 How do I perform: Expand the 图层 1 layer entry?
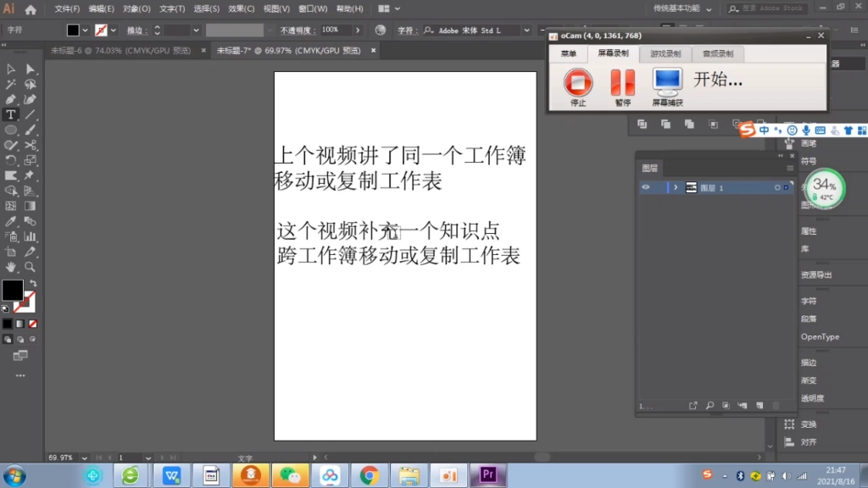point(676,187)
